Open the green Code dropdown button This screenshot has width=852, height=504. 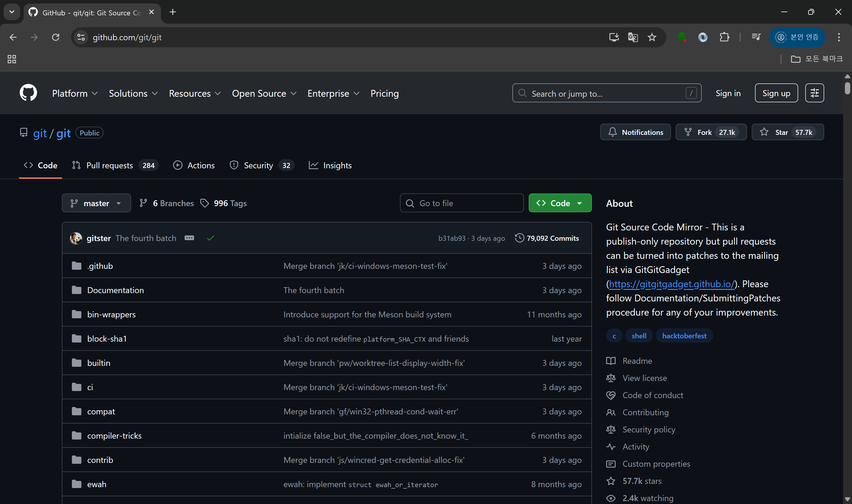560,203
